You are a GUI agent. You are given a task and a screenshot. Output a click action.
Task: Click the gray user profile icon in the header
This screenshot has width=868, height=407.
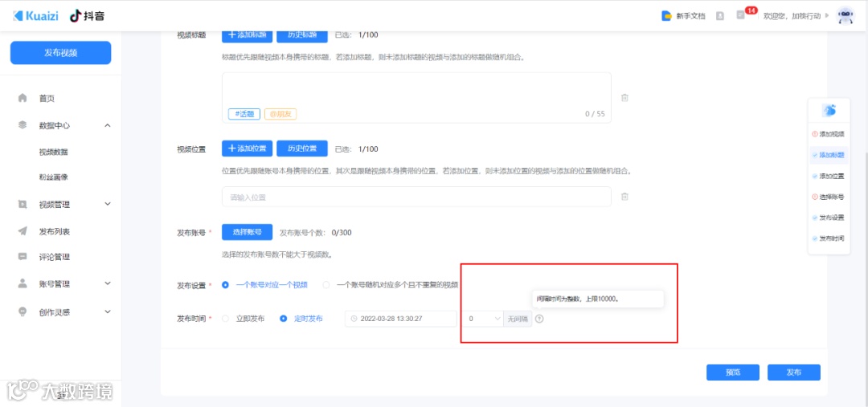coord(719,16)
